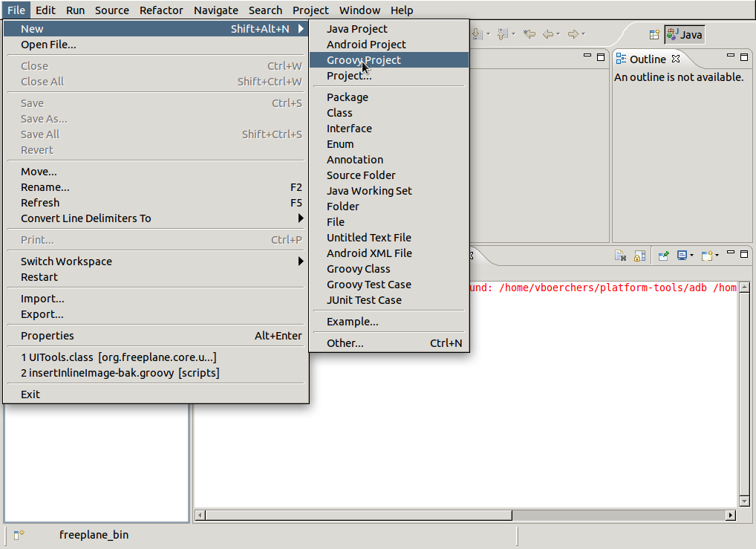Open recent file UITools.class

(118, 357)
